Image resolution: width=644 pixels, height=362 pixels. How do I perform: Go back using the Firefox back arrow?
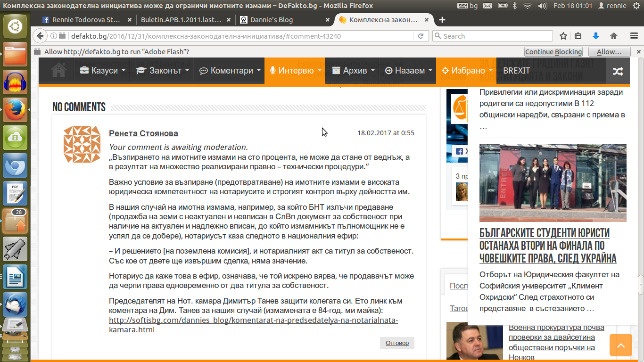pyautogui.click(x=40, y=36)
